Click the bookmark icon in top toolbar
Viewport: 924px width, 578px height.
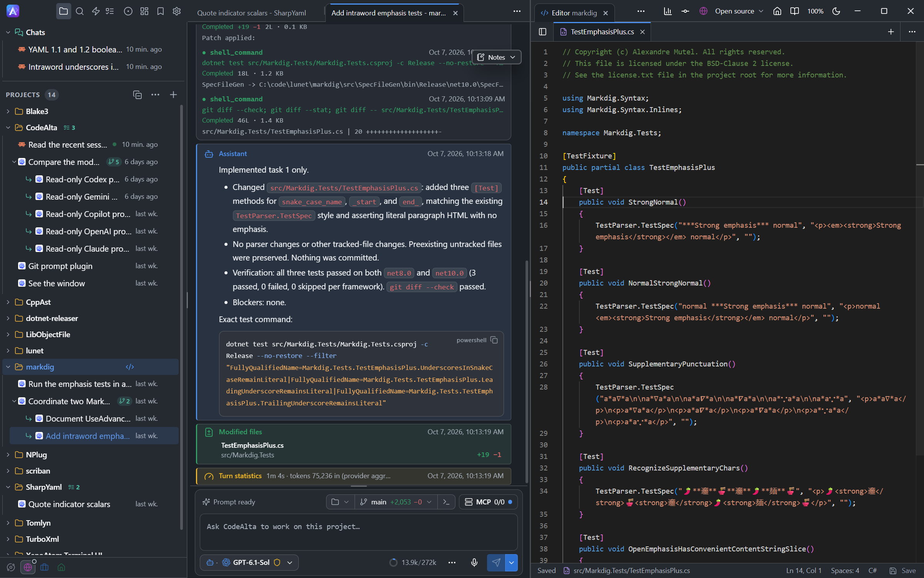(x=161, y=11)
